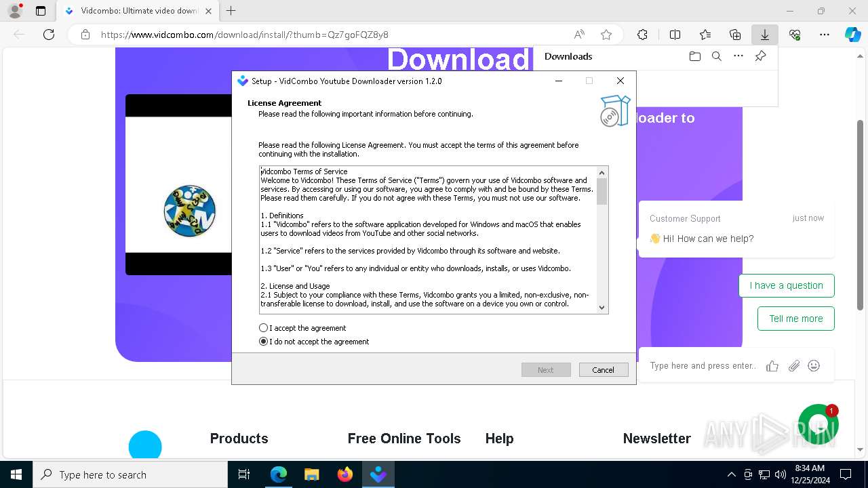Image resolution: width=868 pixels, height=488 pixels.
Task: Click the video thumbnail preview on page
Action: [179, 184]
